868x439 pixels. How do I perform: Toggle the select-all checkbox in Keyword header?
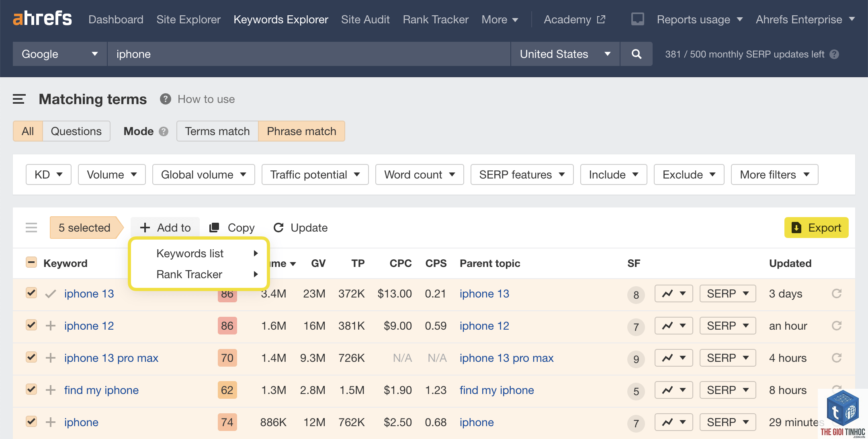pos(31,263)
